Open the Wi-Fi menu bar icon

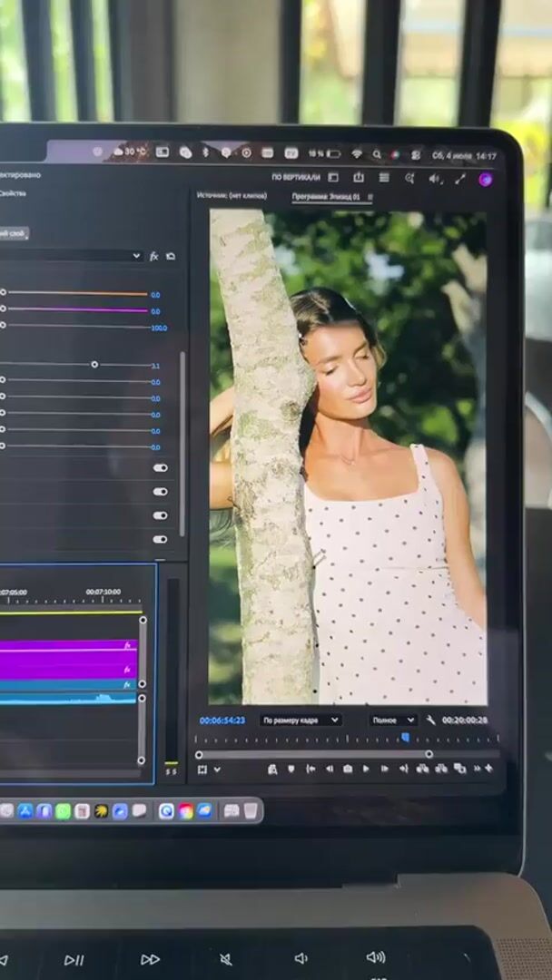point(356,153)
